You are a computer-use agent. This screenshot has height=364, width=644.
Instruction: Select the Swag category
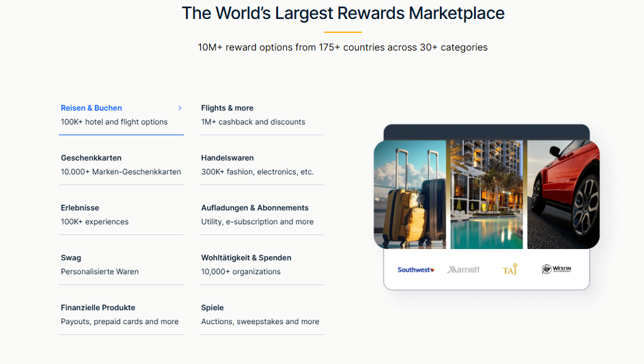click(71, 258)
